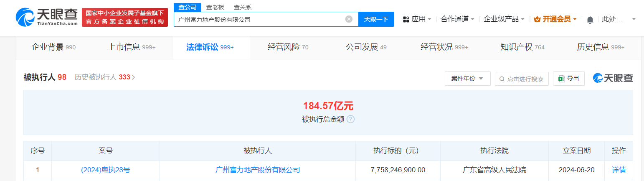Screen dimensions: 644x181
Task: Click the TianYanCha logo in header
Action: pyautogui.click(x=46, y=17)
